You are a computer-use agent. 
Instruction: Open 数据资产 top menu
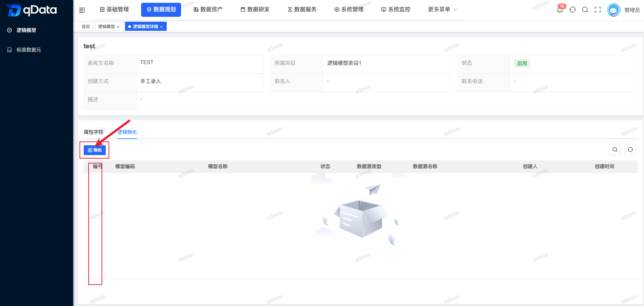pos(208,9)
